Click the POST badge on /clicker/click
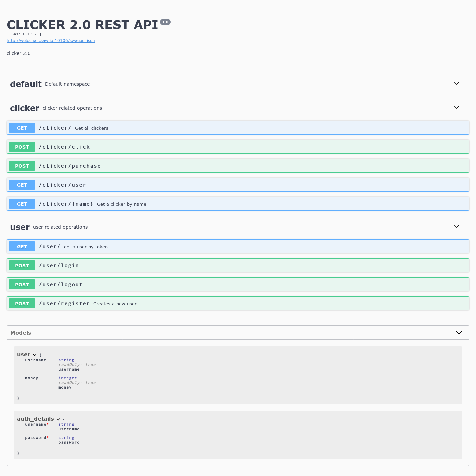 [x=22, y=147]
